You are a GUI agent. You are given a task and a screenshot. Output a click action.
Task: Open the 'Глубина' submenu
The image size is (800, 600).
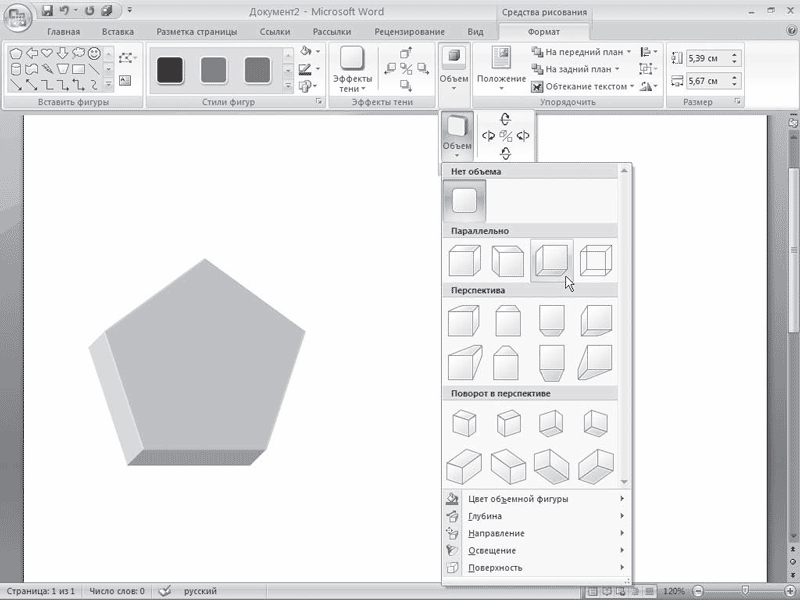(485, 516)
